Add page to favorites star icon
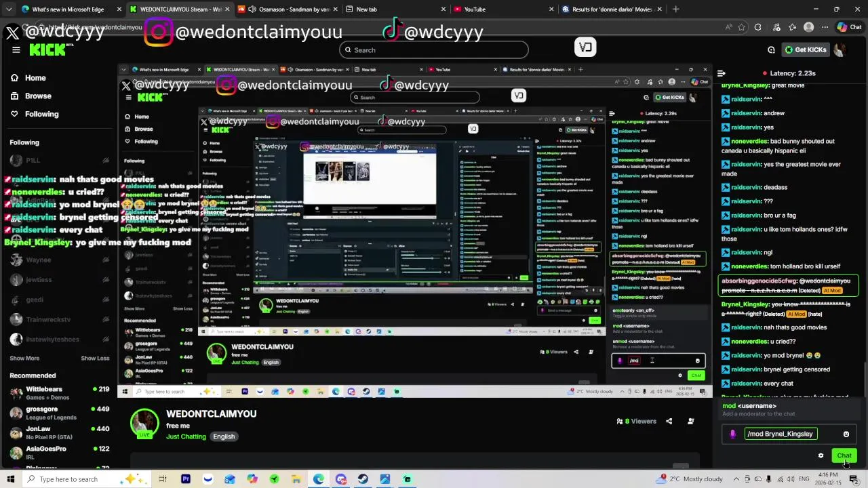Viewport: 868px width, 488px height. tap(741, 27)
